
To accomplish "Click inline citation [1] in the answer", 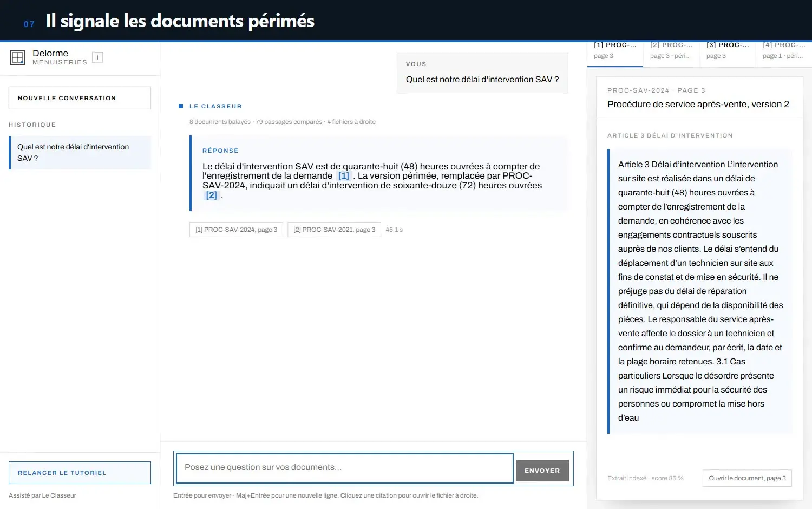I will [344, 175].
